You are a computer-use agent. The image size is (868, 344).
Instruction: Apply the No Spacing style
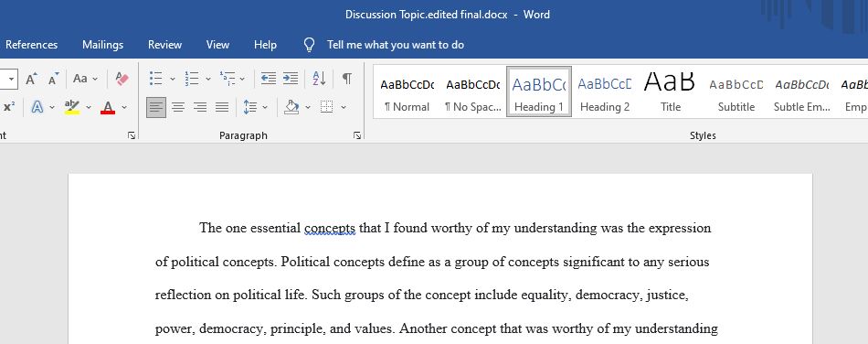pyautogui.click(x=472, y=92)
